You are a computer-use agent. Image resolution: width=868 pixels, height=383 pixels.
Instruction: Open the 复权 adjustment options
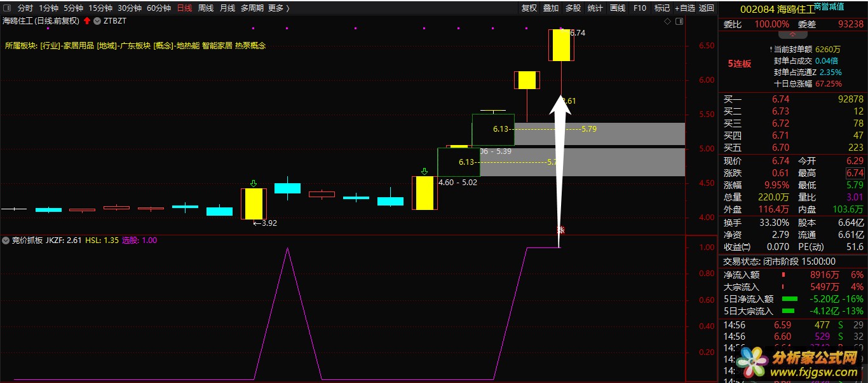529,8
